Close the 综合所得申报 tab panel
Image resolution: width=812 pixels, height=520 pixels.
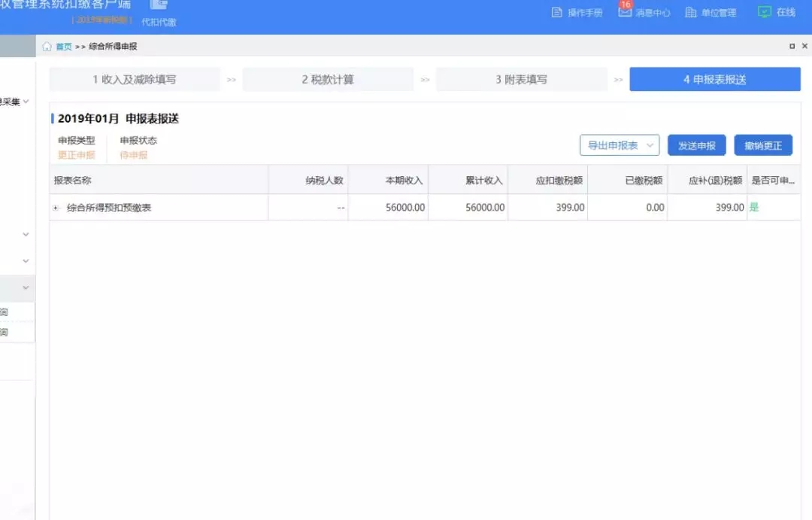point(804,47)
